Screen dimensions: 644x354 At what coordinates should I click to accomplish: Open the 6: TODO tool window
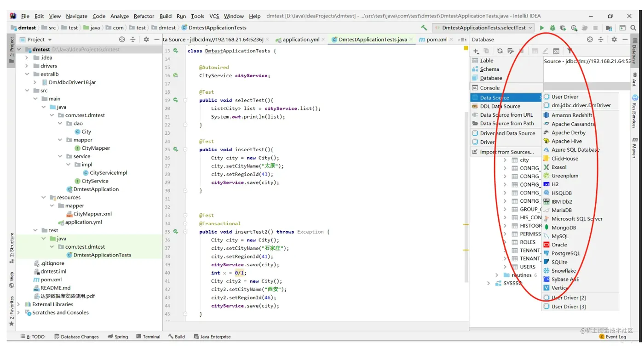32,337
